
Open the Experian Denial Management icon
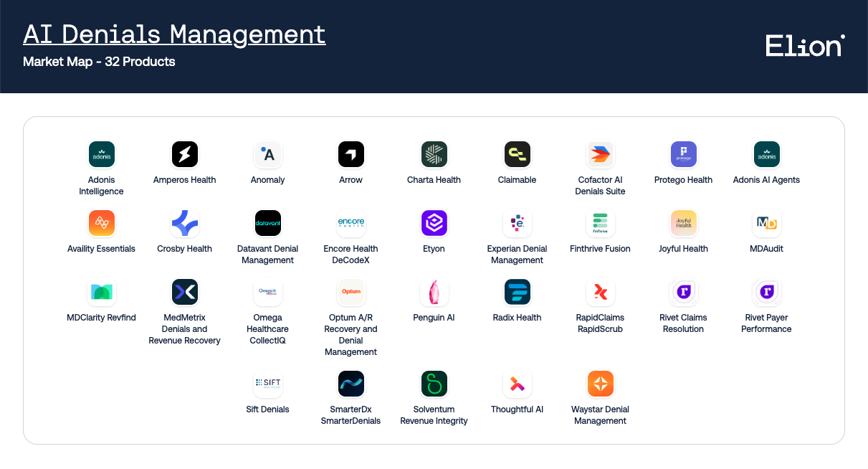click(517, 223)
